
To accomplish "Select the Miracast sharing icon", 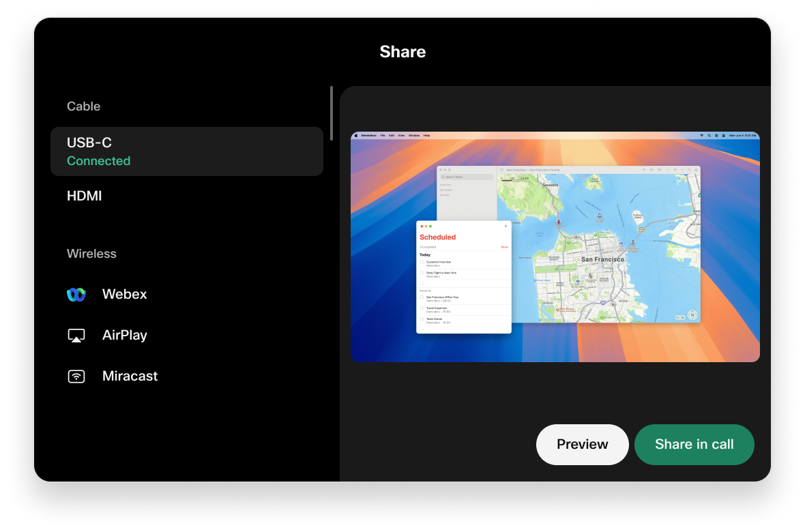I will pos(76,376).
